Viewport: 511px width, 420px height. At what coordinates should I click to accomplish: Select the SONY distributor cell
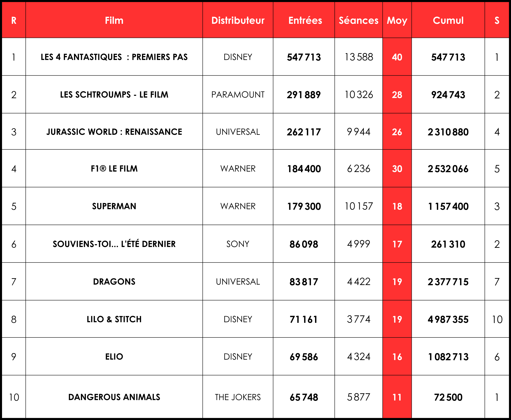(x=238, y=244)
